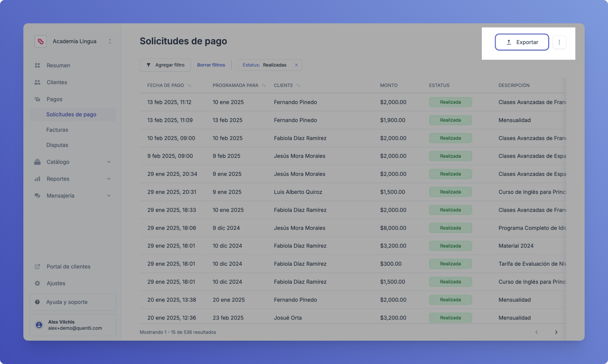Click the Resumen grid icon
This screenshot has width=608, height=364.
coord(37,65)
